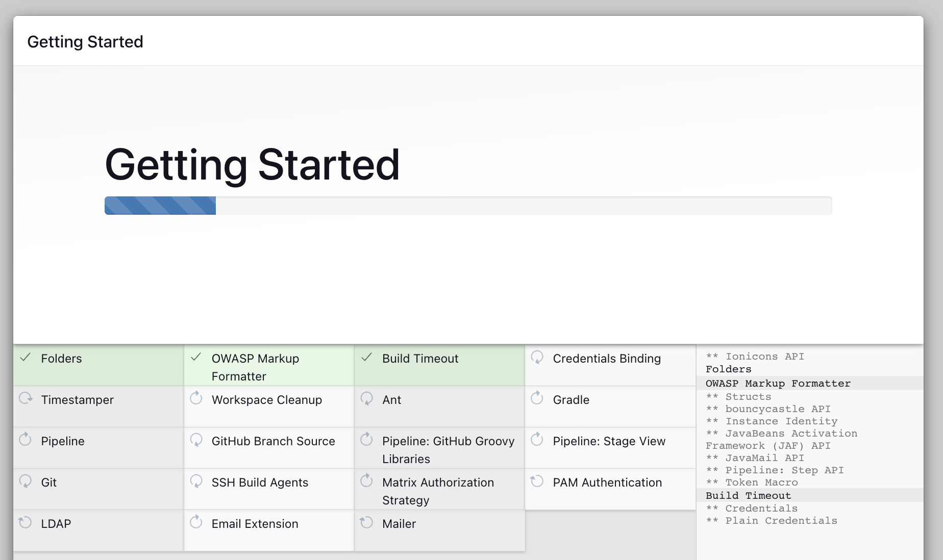Click the '** Credentials' log entry
The width and height of the screenshot is (943, 560).
tap(752, 508)
